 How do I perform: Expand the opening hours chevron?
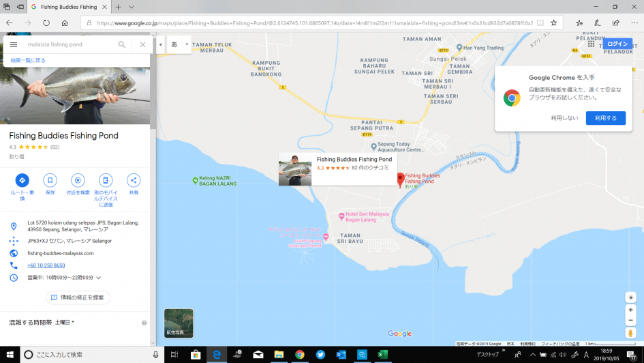pyautogui.click(x=99, y=278)
